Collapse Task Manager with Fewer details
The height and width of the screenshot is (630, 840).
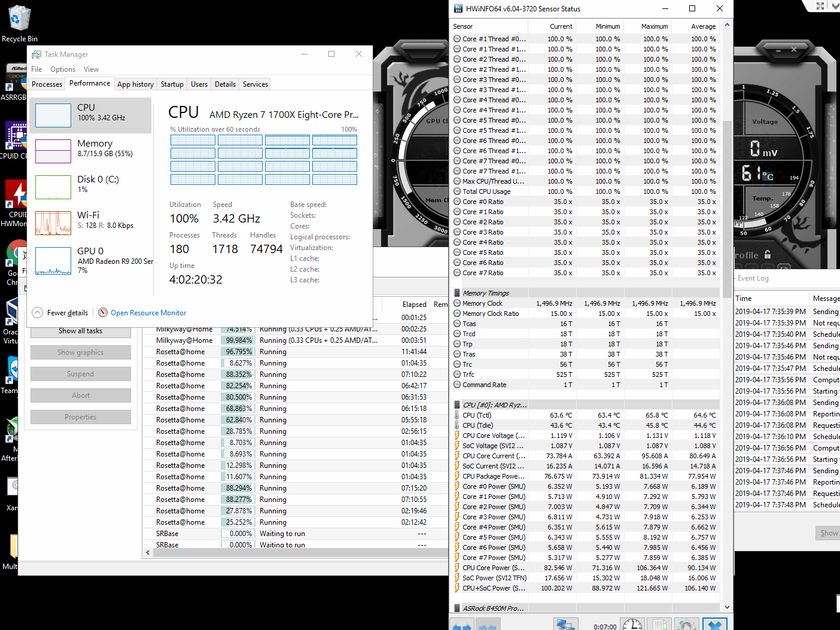pyautogui.click(x=60, y=313)
